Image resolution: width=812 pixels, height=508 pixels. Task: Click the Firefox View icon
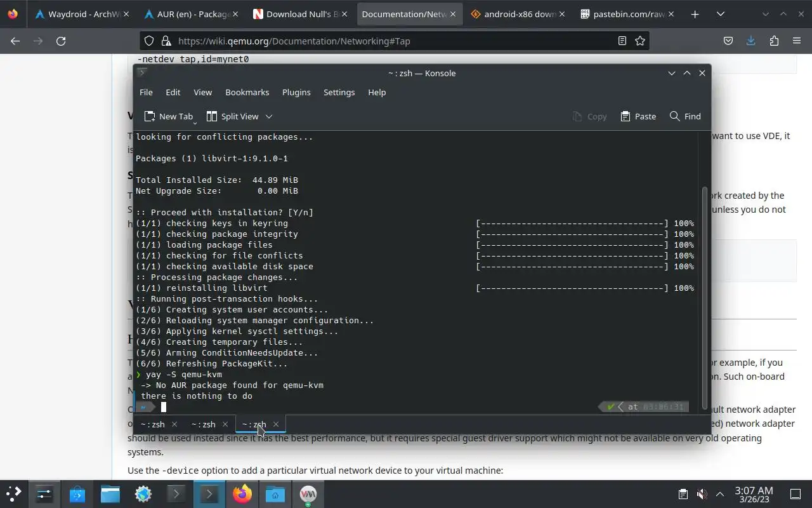tap(13, 14)
